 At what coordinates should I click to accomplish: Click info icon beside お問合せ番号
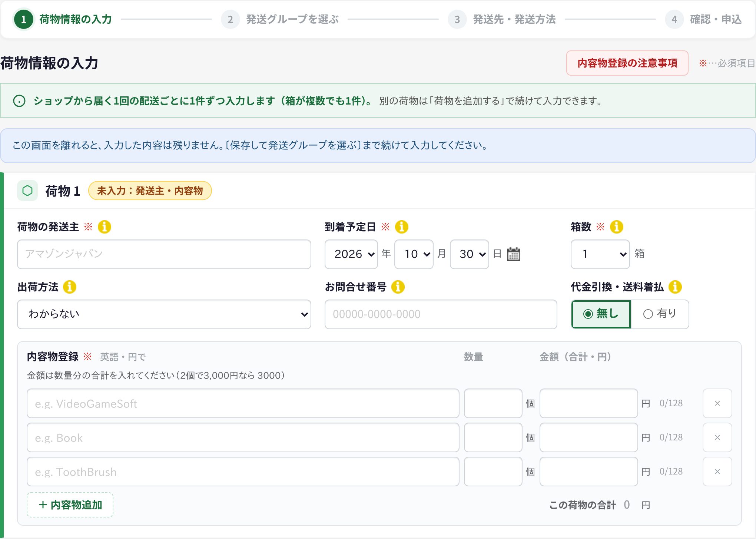point(398,287)
